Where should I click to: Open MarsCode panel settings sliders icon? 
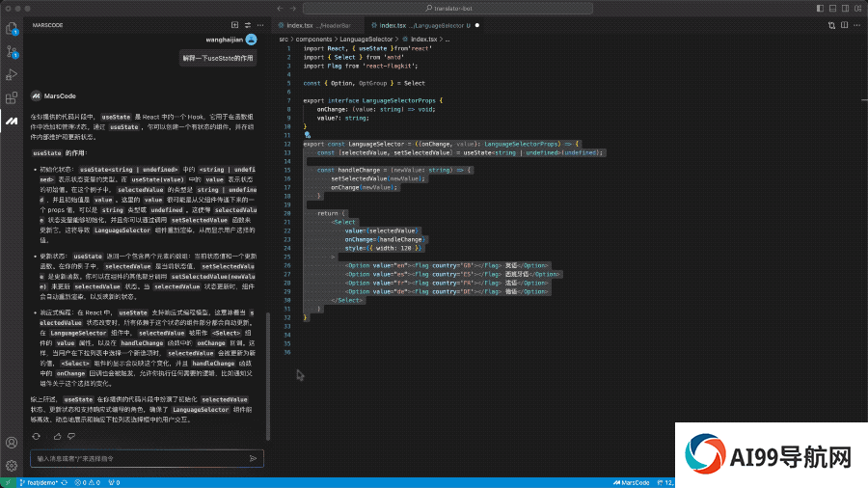248,25
